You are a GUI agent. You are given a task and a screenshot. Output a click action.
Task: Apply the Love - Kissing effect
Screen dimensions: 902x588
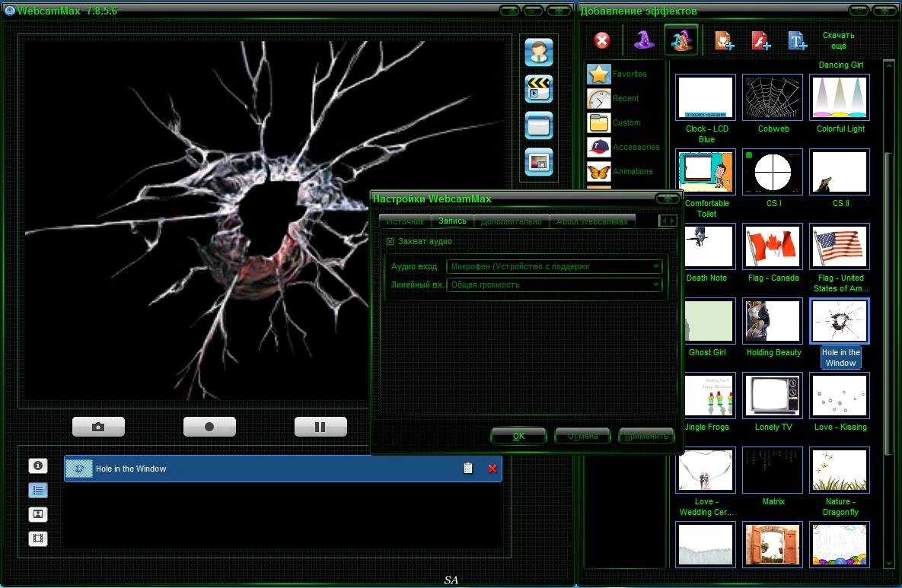840,396
